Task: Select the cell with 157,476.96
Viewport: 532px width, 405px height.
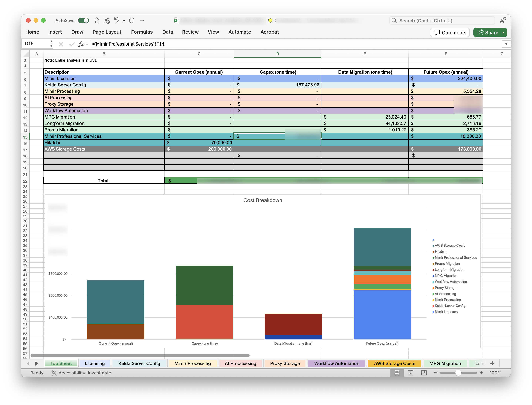Action: coord(277,85)
